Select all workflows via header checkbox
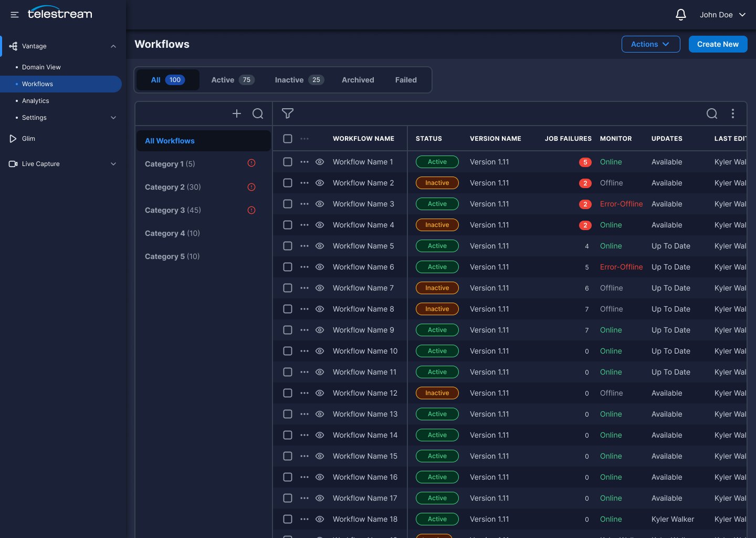 pyautogui.click(x=288, y=139)
